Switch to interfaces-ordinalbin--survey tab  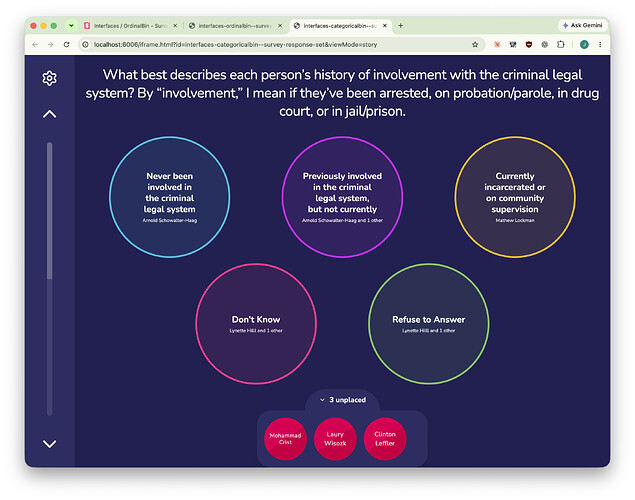(235, 26)
